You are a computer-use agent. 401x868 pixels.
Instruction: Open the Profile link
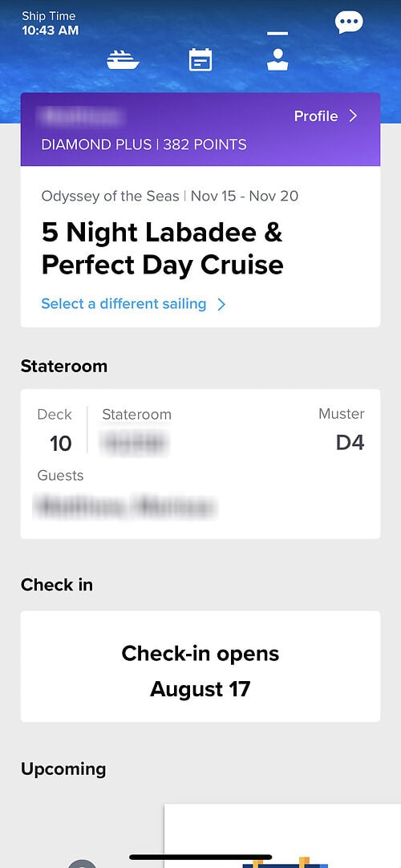(326, 116)
